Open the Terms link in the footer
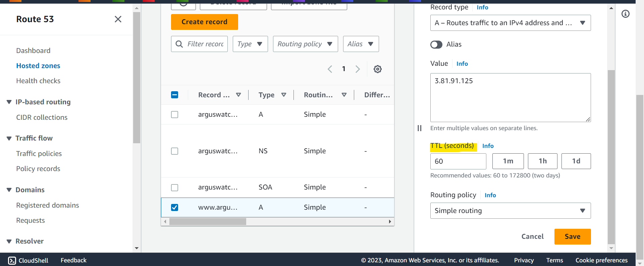This screenshot has width=644, height=266. (x=555, y=260)
